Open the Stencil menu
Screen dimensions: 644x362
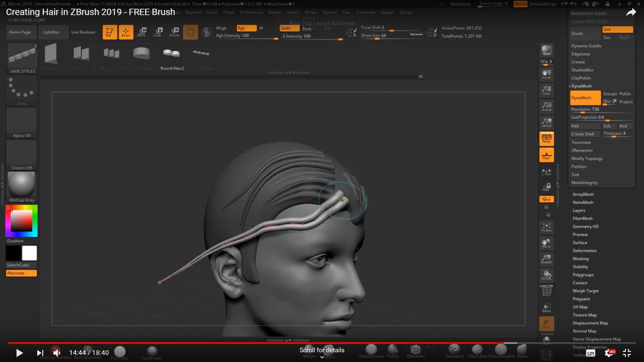pos(293,12)
